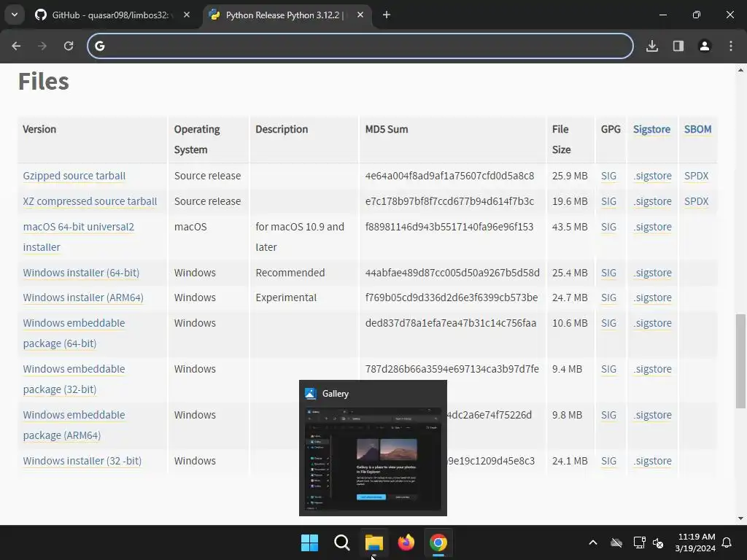Open Windows embeddable package (ARM64) link
The image size is (747, 560).
coord(74,425)
